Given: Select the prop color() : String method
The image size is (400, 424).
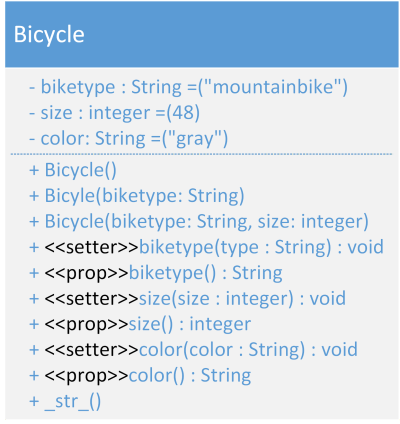Looking at the screenshot, I should click(x=140, y=376).
